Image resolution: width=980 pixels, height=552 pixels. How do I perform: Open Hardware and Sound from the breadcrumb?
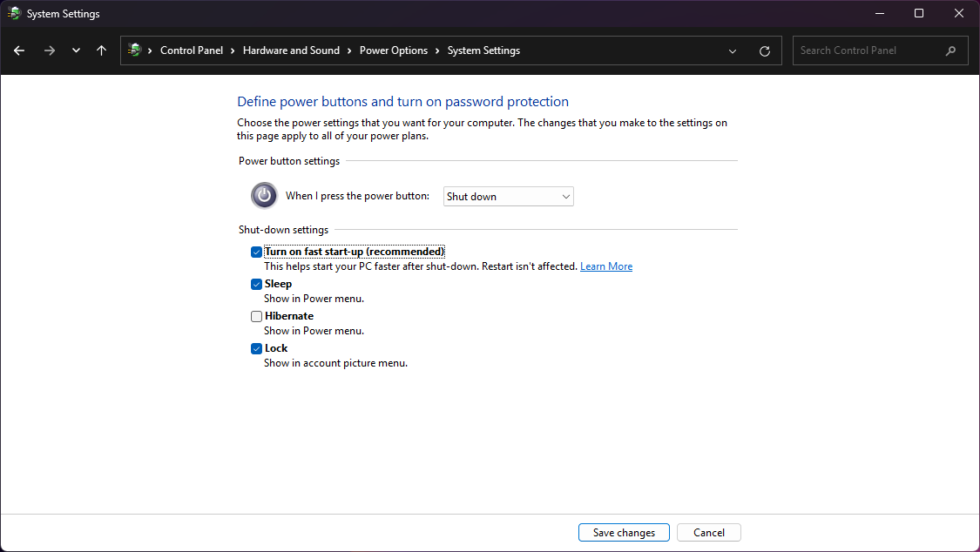tap(291, 50)
